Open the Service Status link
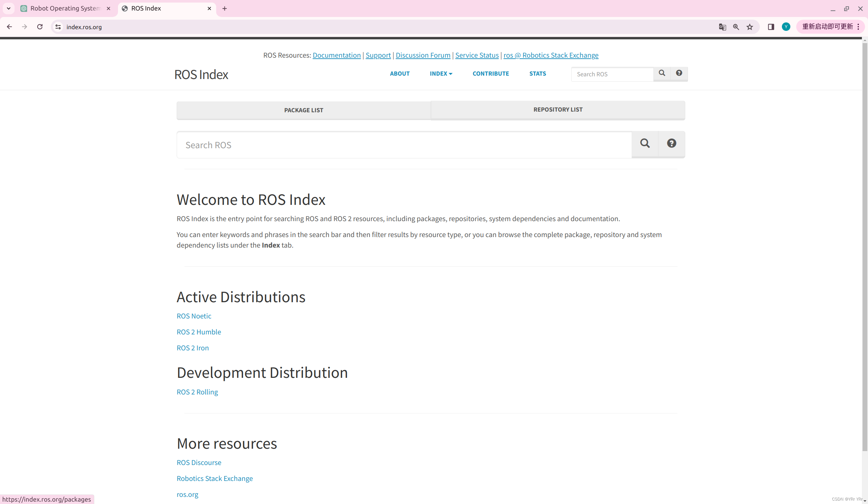 (x=477, y=56)
